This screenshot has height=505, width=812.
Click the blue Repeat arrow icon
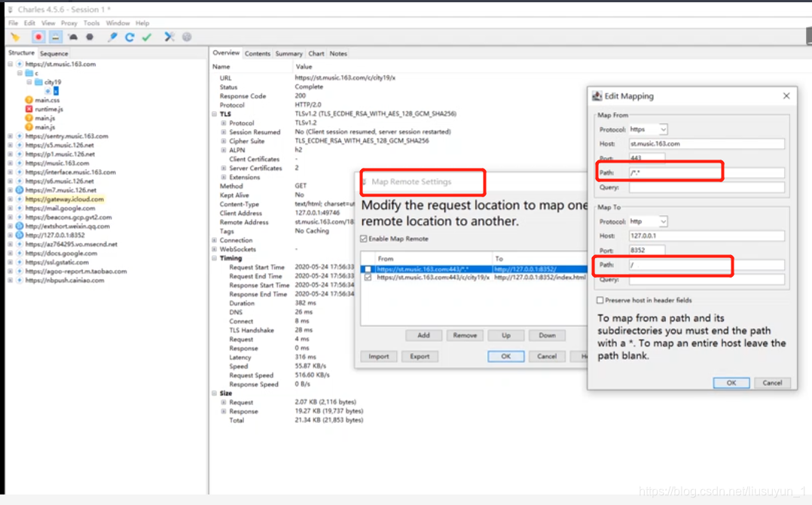130,37
